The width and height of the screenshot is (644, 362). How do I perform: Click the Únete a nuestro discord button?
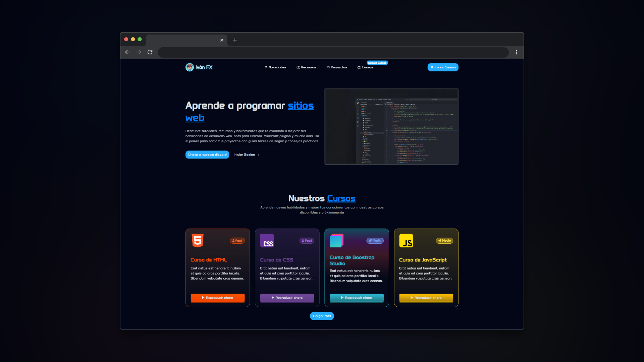pyautogui.click(x=207, y=155)
